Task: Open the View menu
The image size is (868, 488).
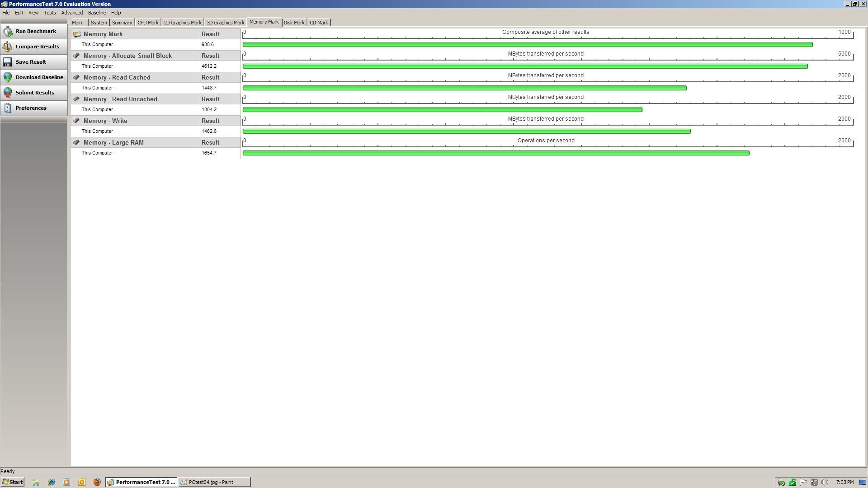Action: [33, 13]
